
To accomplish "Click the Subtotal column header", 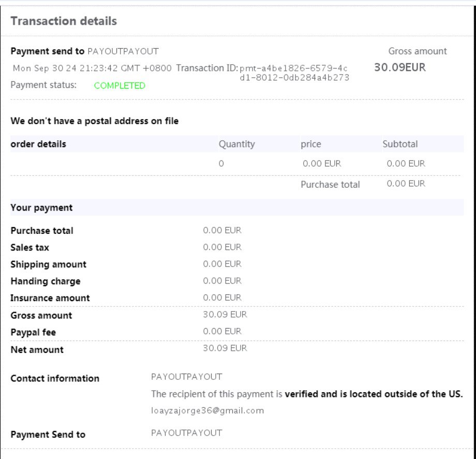I will click(x=399, y=144).
